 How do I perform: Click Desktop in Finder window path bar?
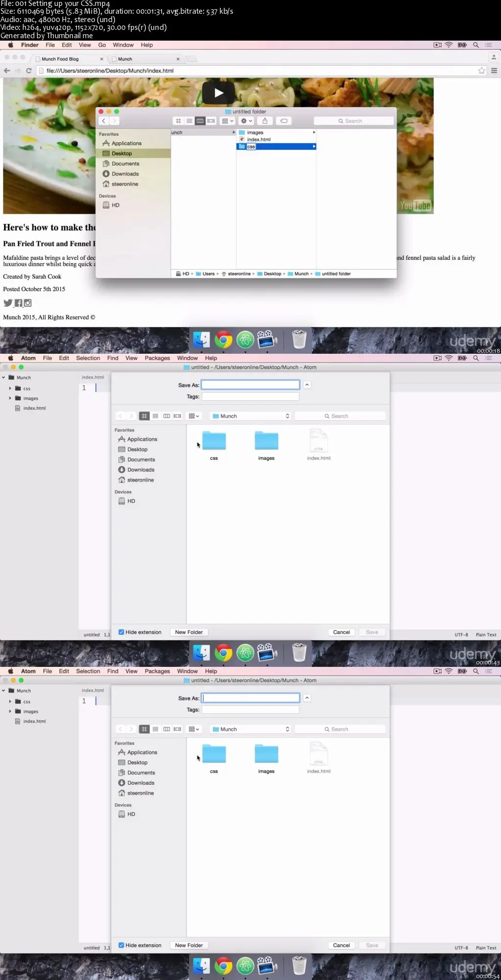click(x=273, y=274)
